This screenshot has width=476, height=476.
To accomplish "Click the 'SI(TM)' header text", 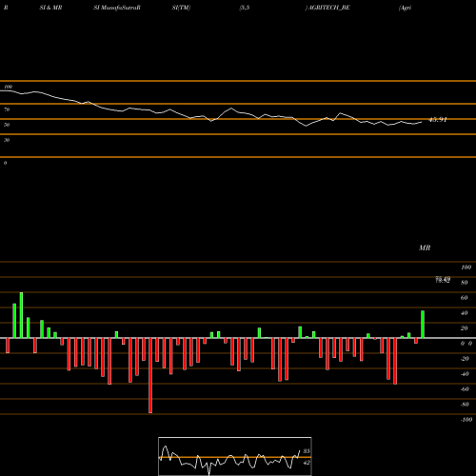I will [181, 8].
